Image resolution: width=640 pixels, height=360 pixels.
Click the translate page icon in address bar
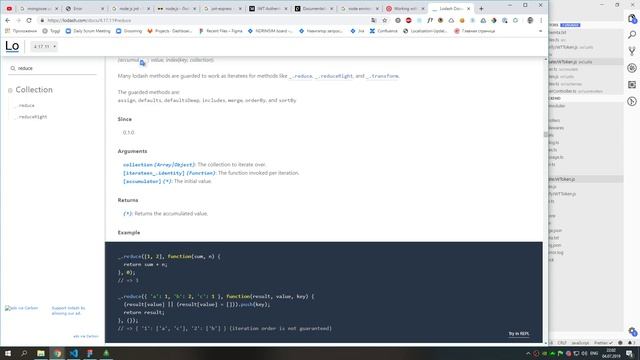click(x=373, y=20)
